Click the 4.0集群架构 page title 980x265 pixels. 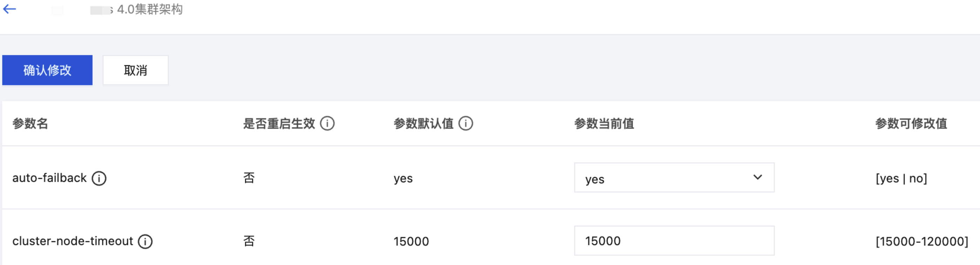[150, 9]
